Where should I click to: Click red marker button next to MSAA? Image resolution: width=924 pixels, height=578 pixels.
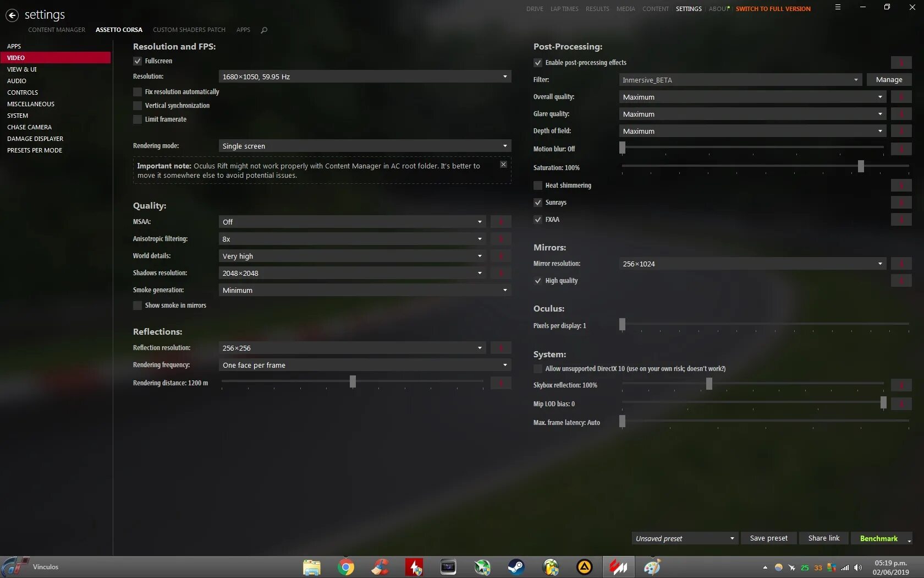pos(501,222)
